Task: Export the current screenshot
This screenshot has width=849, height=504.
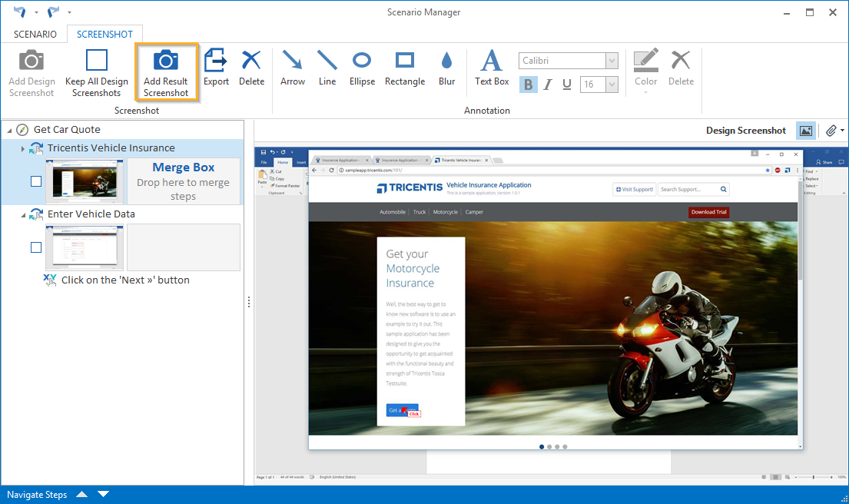Action: tap(216, 61)
